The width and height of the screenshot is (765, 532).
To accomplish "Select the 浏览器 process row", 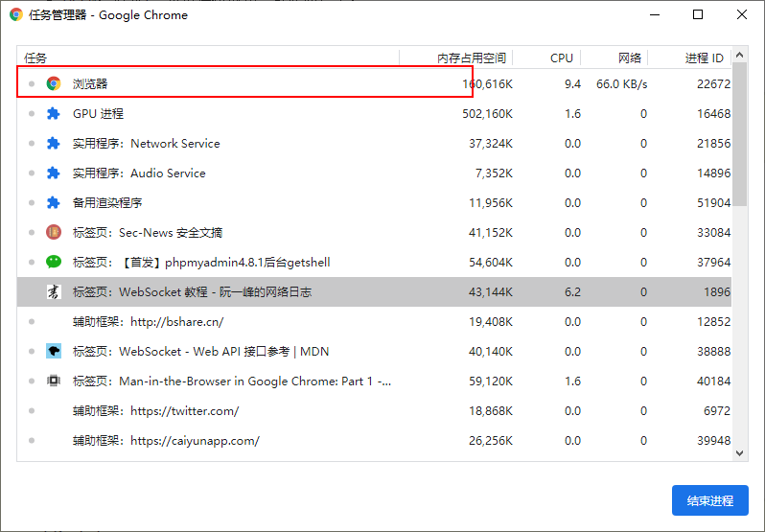I will click(x=374, y=83).
